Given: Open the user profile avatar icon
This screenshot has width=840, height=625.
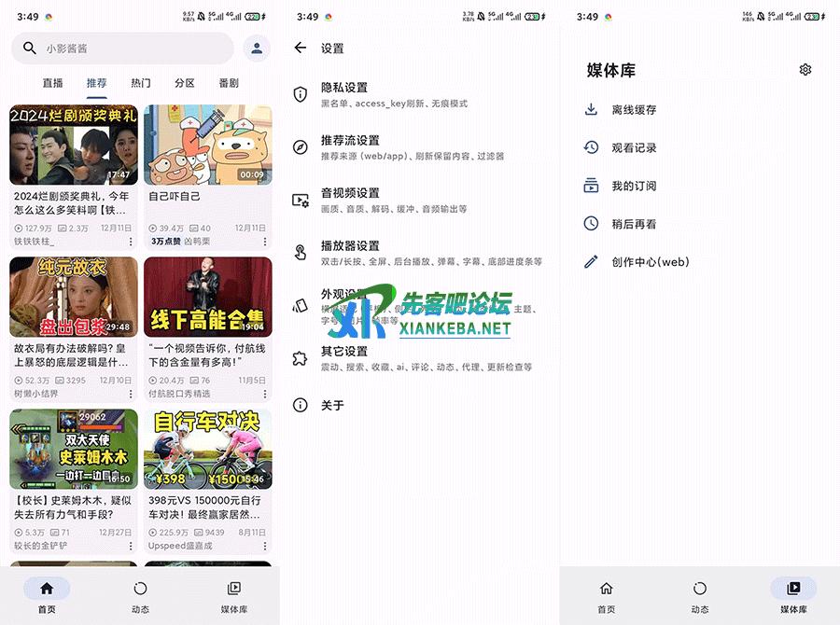Looking at the screenshot, I should [255, 49].
